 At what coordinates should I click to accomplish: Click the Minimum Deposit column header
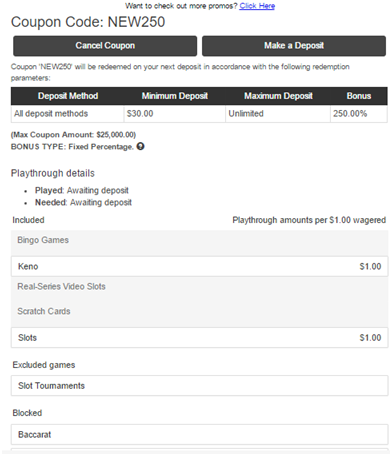175,96
